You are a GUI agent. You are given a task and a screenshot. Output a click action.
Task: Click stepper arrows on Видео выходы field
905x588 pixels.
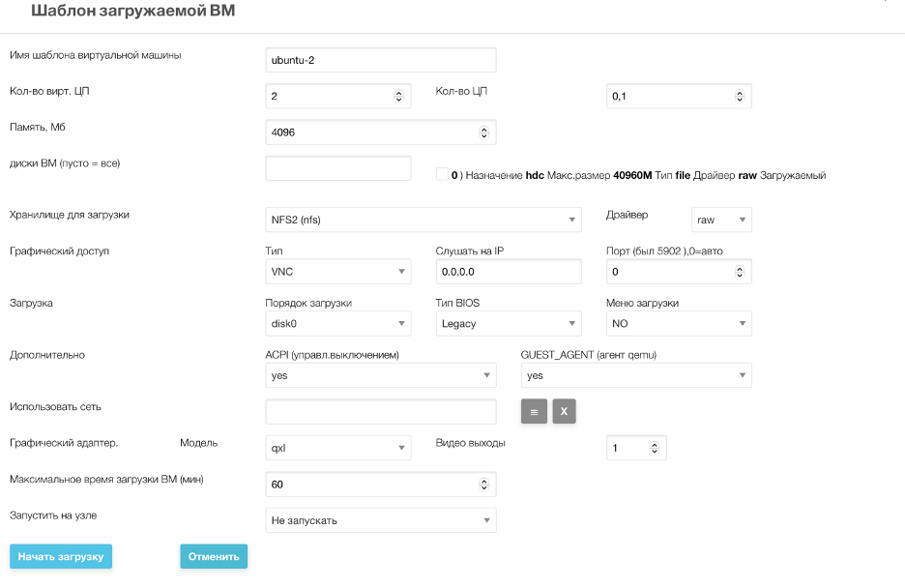(x=654, y=448)
